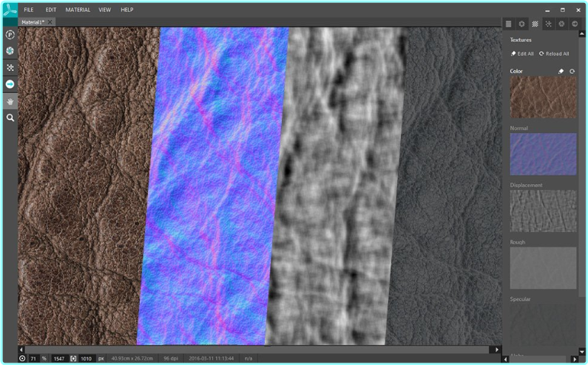Image resolution: width=588 pixels, height=365 pixels.
Task: Select the Hand pan tool
Action: pos(10,101)
